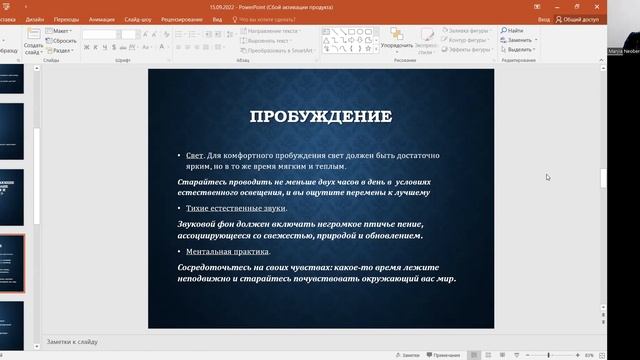Click the Create Slide (Создать слайд) icon

point(33,34)
